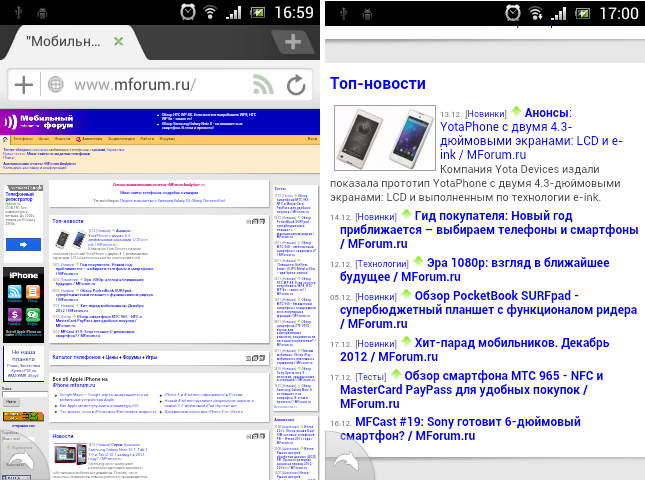Click the YotaPhone photo on zoomed page
This screenshot has width=645, height=480.
click(385, 138)
